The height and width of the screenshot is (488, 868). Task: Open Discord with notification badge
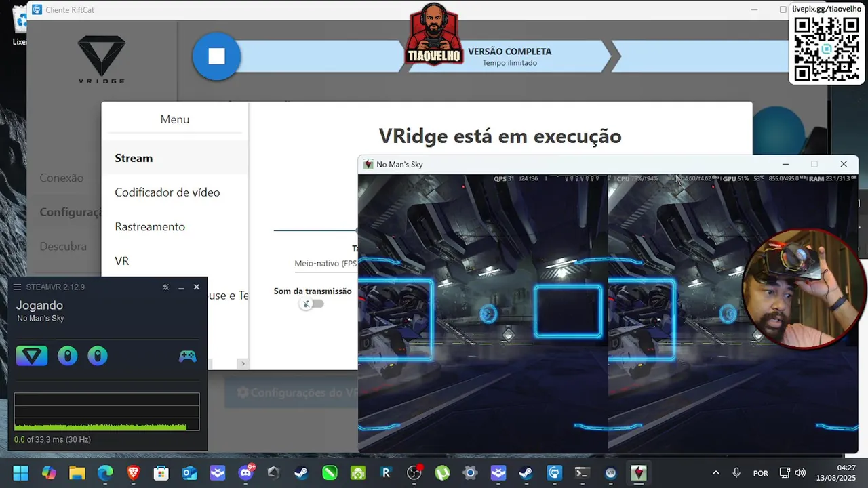pyautogui.click(x=245, y=473)
